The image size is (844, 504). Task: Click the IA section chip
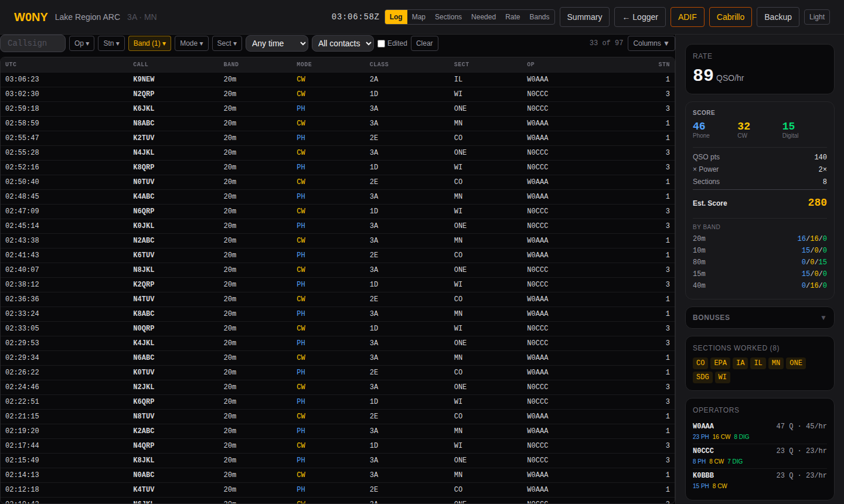(x=740, y=363)
